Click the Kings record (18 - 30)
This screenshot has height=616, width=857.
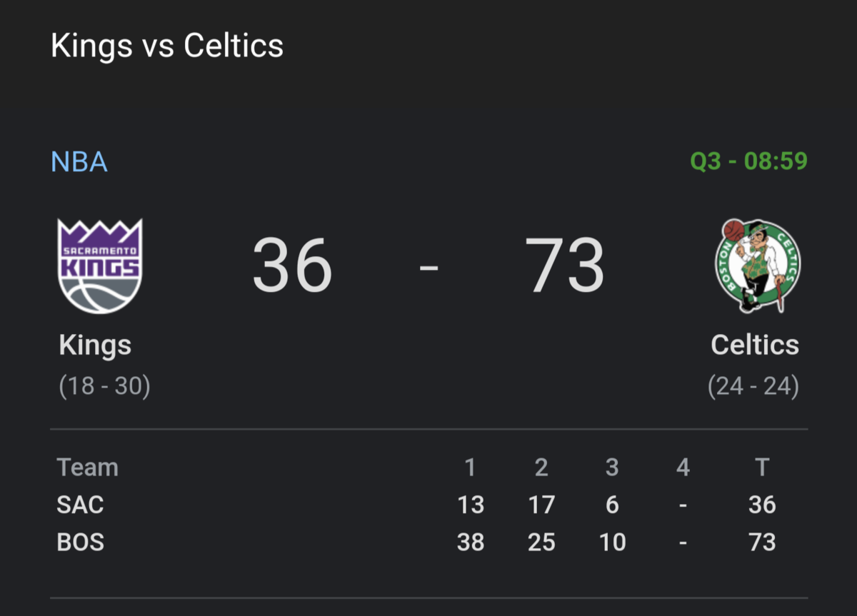104,386
